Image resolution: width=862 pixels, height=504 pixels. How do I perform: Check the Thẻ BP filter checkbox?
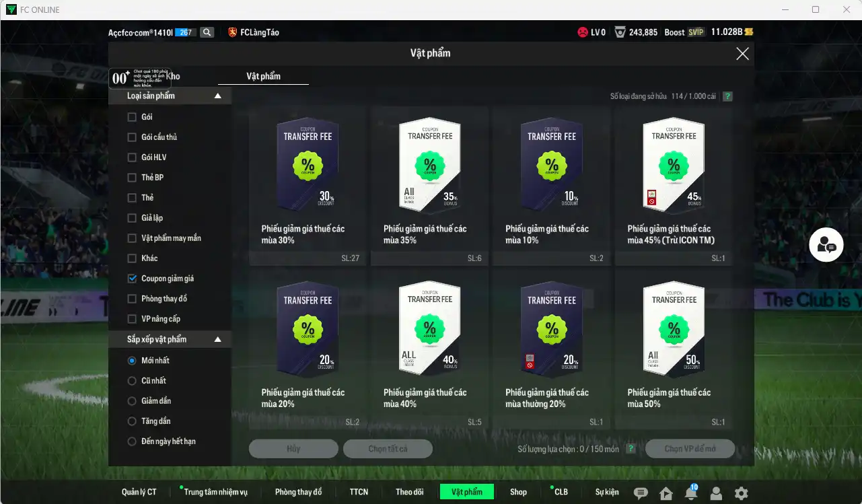tap(132, 178)
